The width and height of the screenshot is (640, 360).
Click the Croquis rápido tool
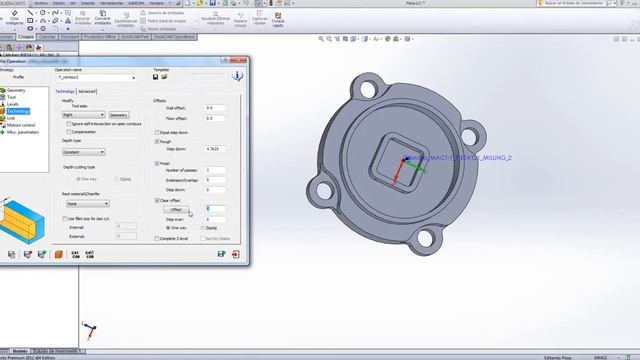(278, 19)
